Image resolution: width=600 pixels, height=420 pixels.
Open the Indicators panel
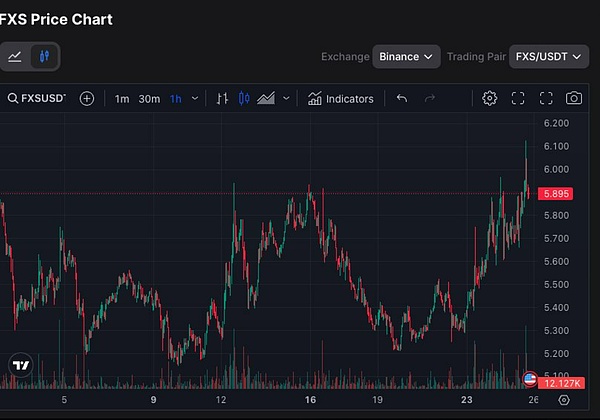pos(341,98)
